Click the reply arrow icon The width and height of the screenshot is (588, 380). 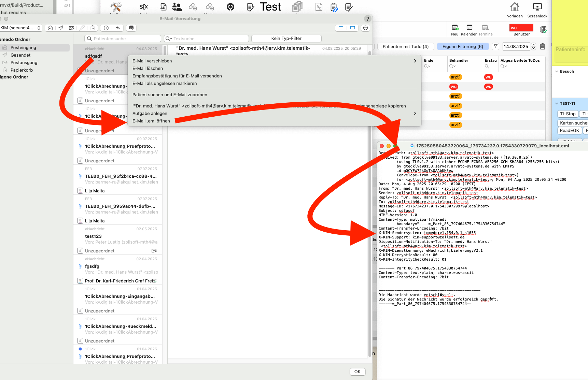coord(118,28)
